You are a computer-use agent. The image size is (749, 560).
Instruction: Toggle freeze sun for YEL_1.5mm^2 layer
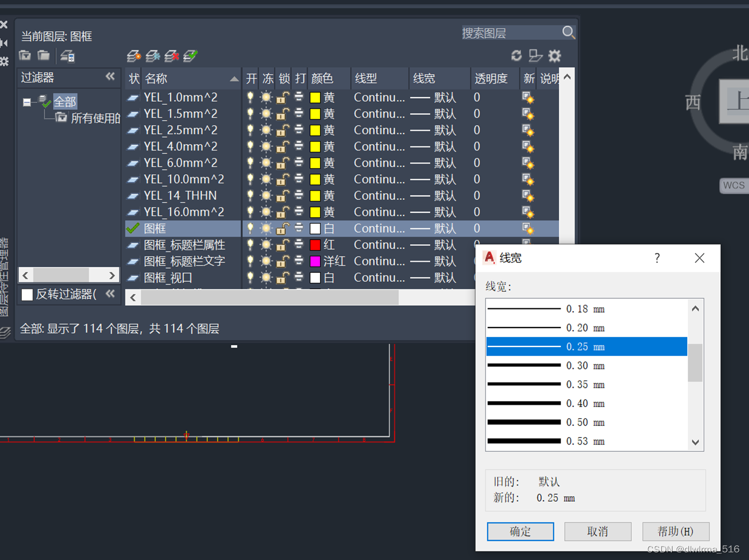267,114
